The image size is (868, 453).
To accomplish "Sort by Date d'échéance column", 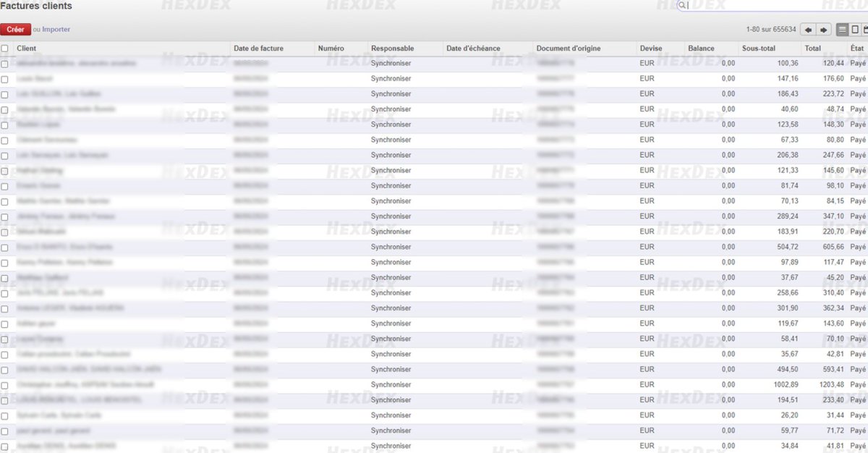I will click(473, 48).
